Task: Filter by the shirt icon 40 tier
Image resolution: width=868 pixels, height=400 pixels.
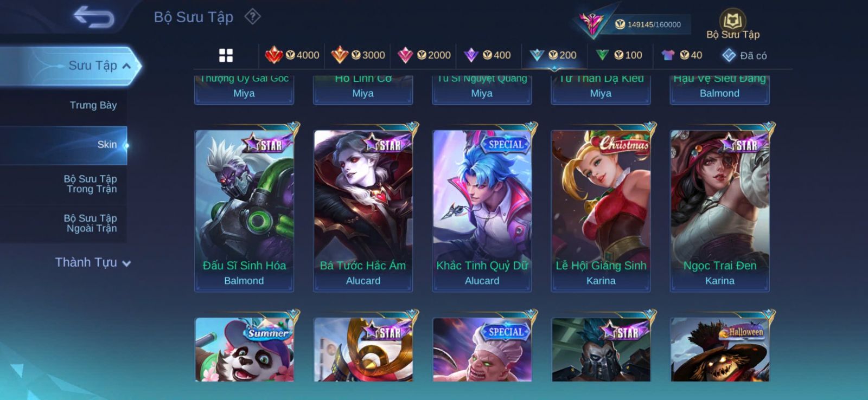Action: coord(681,55)
